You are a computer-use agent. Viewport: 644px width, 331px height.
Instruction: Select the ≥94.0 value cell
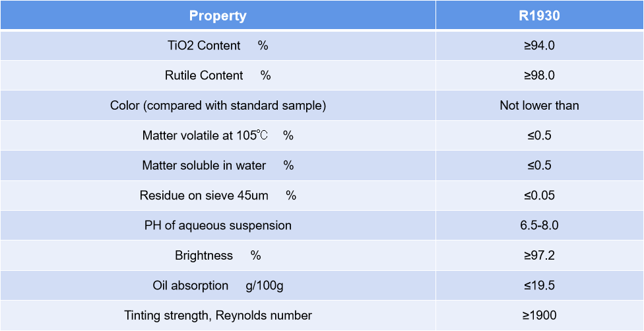click(539, 46)
